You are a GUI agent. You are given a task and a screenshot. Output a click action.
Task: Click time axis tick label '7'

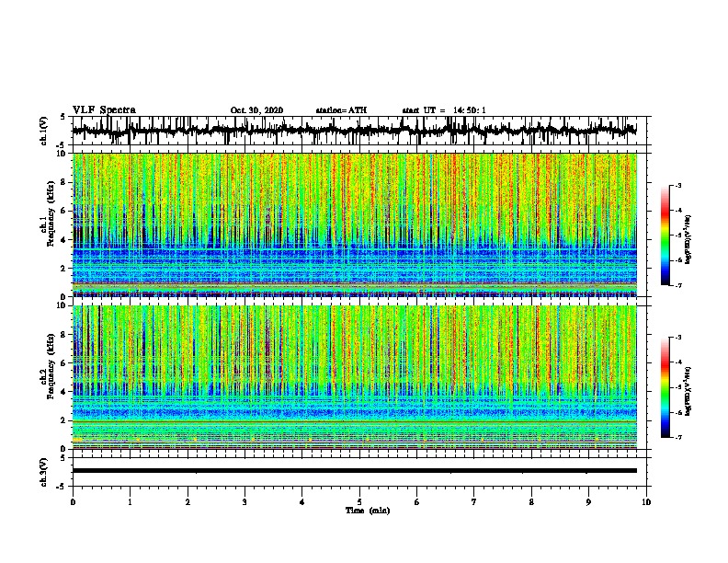pos(474,501)
